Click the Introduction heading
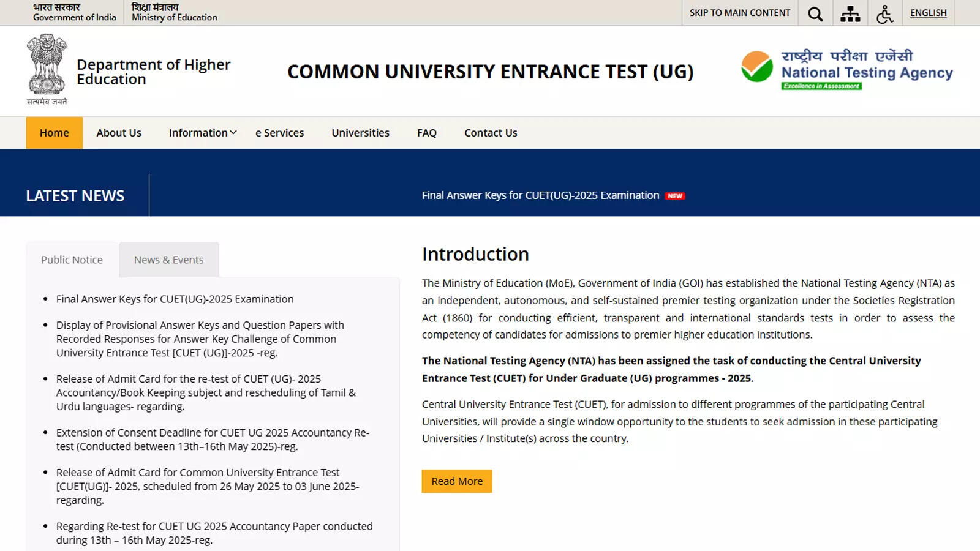This screenshot has width=980, height=551. click(x=475, y=254)
